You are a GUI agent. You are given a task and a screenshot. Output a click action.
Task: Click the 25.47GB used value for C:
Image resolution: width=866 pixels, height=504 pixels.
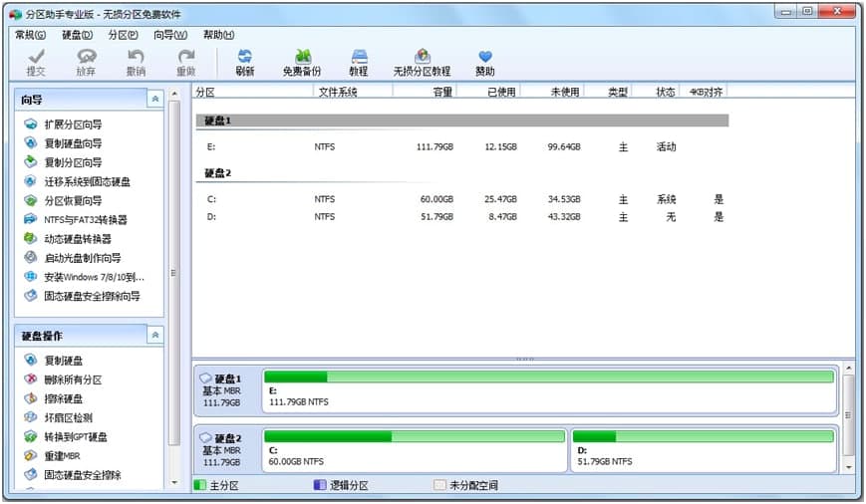500,199
